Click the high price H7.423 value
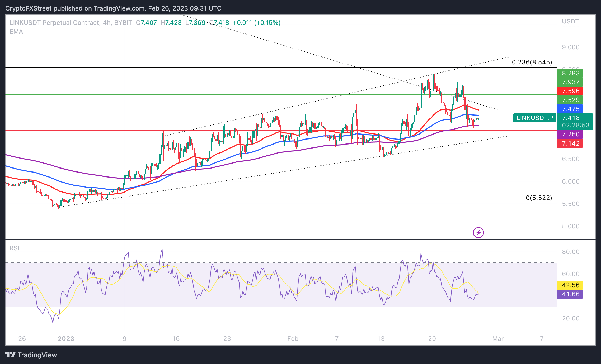601x364 pixels. click(171, 23)
